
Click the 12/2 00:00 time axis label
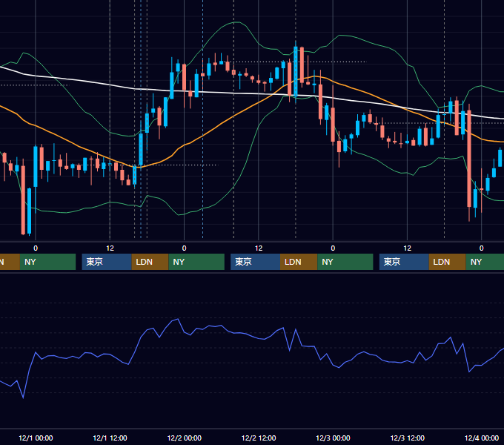pyautogui.click(x=184, y=438)
